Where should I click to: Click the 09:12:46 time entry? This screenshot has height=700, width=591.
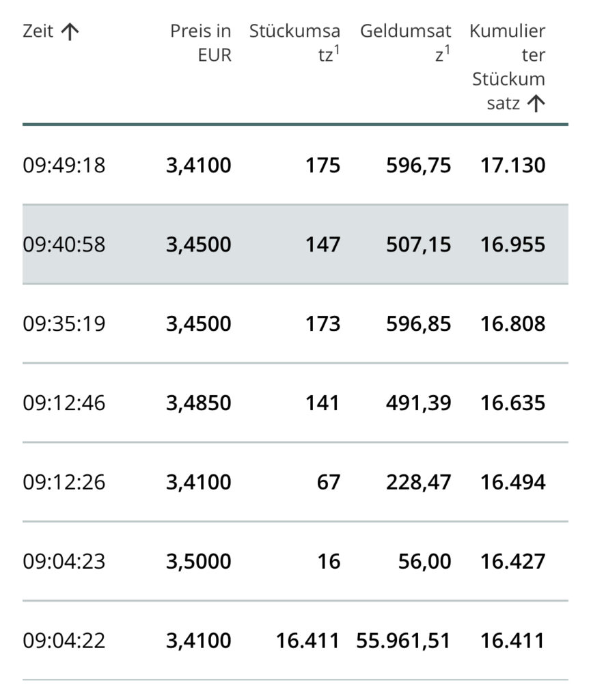click(x=64, y=403)
